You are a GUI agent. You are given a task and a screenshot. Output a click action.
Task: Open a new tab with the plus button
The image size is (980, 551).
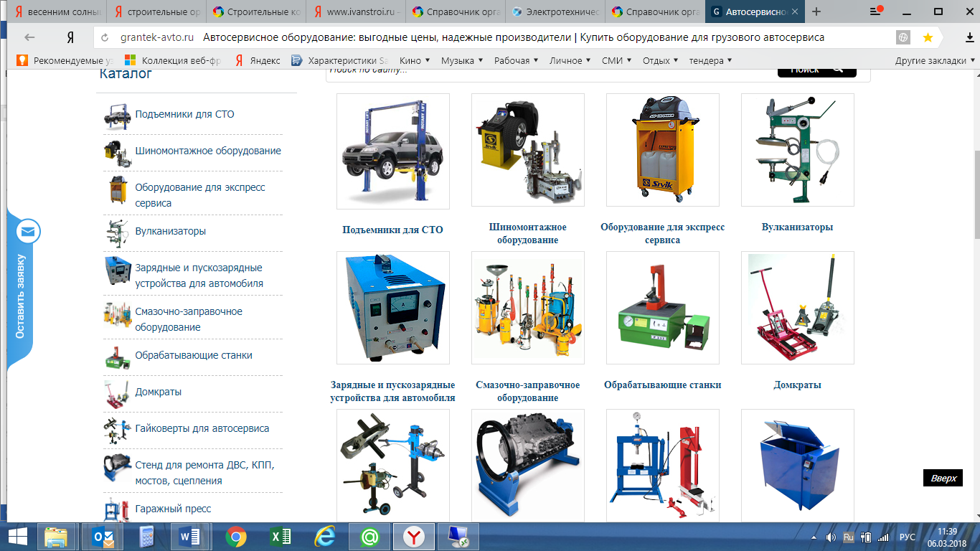click(x=816, y=11)
